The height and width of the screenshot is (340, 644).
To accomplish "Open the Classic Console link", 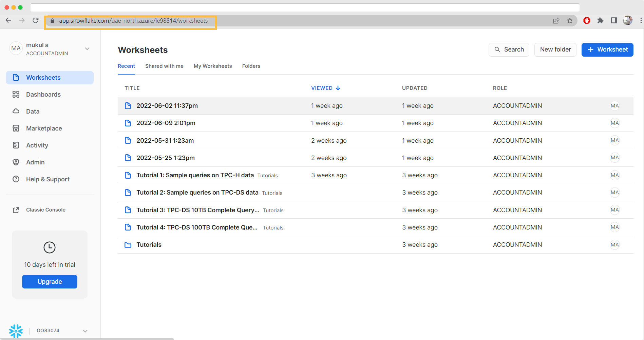I will click(x=45, y=210).
